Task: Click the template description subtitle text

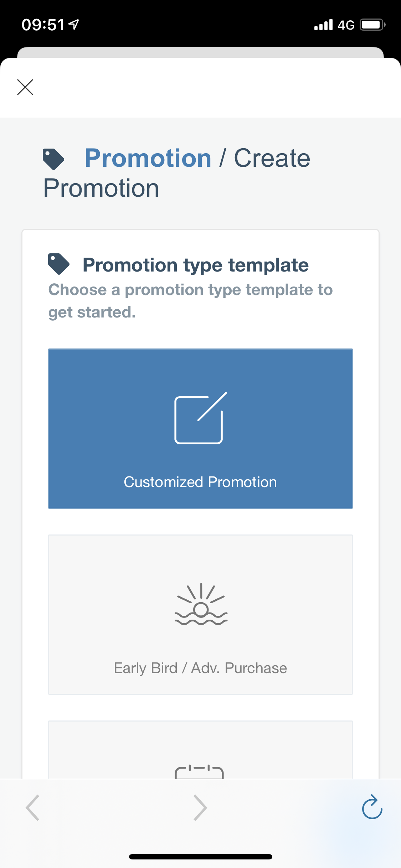Action: coord(190,301)
